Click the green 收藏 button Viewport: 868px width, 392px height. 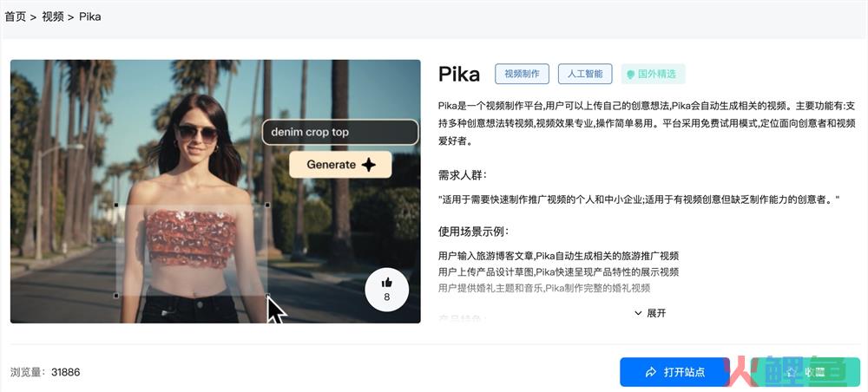[806, 372]
